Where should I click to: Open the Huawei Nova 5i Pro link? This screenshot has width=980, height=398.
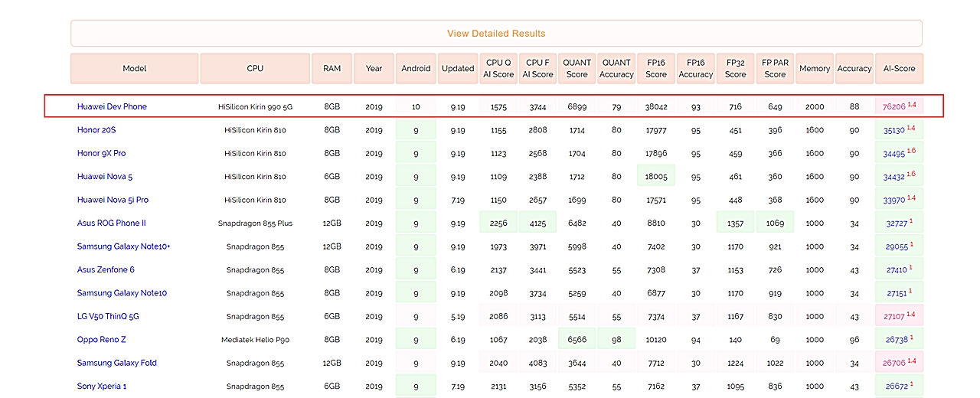tap(113, 200)
